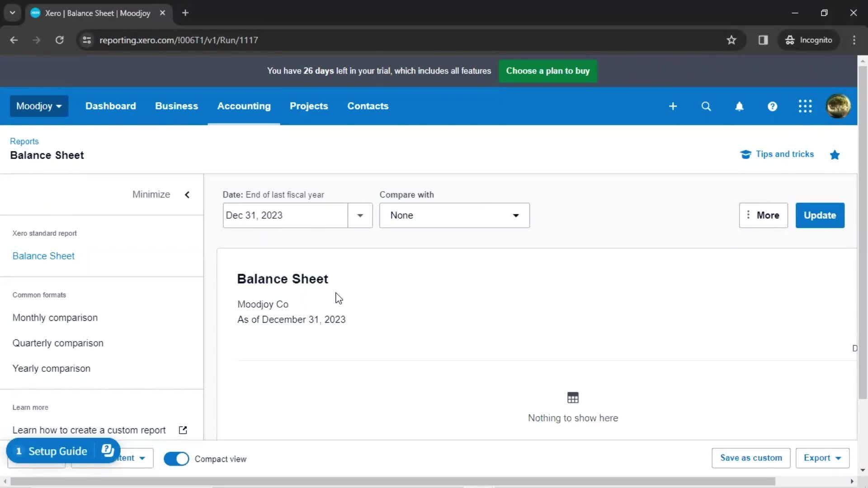Toggle the Compact view switch
Image resolution: width=868 pixels, height=488 pixels.
(x=176, y=459)
